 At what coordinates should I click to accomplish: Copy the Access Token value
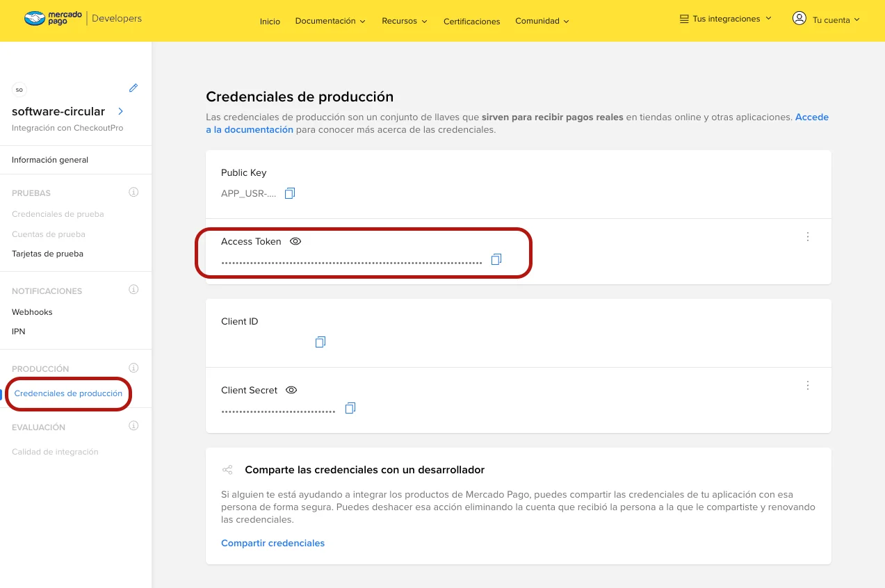click(496, 259)
